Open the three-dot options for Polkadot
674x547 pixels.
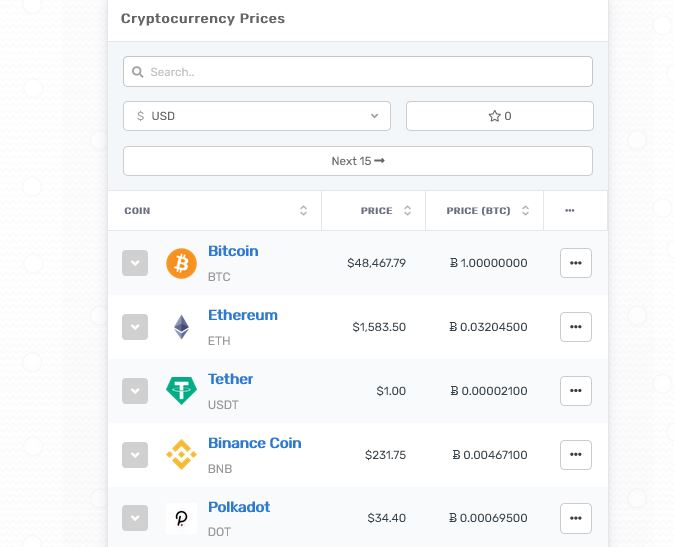pos(576,518)
